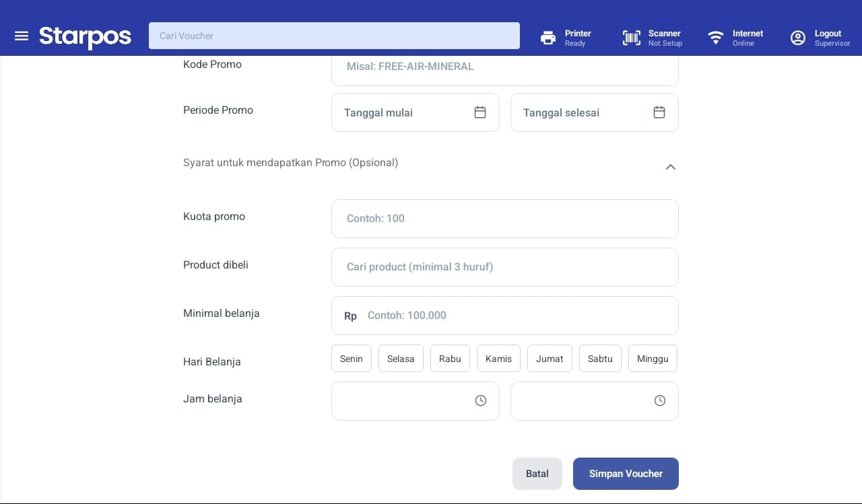Click the Batal button

pos(537,474)
